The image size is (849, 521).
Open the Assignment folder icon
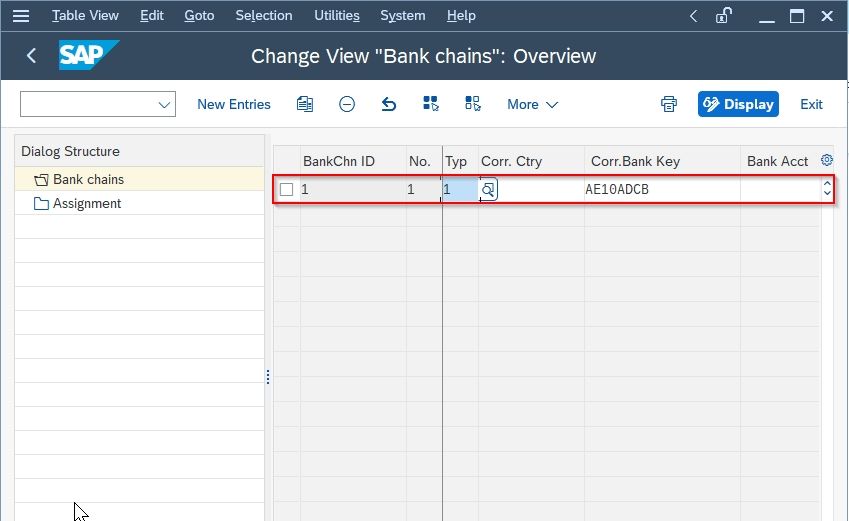41,204
